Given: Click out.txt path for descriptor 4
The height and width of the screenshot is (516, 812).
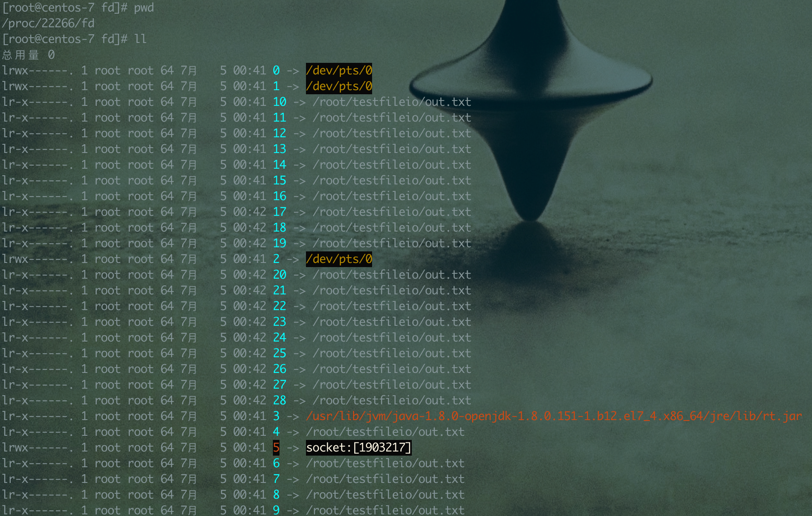Looking at the screenshot, I should pos(385,432).
